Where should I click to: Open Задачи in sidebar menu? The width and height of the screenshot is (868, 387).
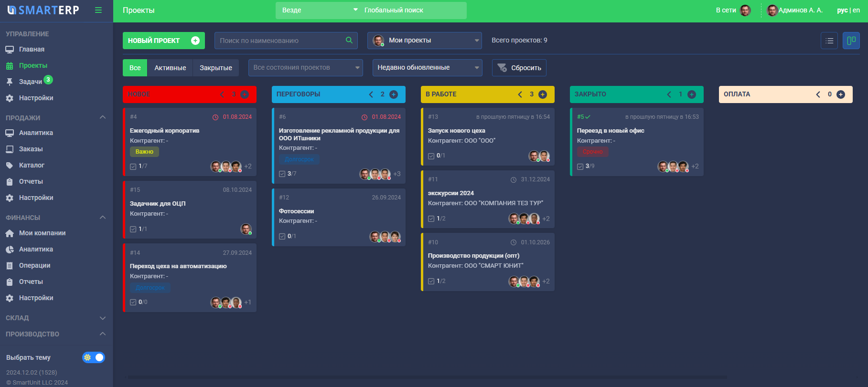31,82
